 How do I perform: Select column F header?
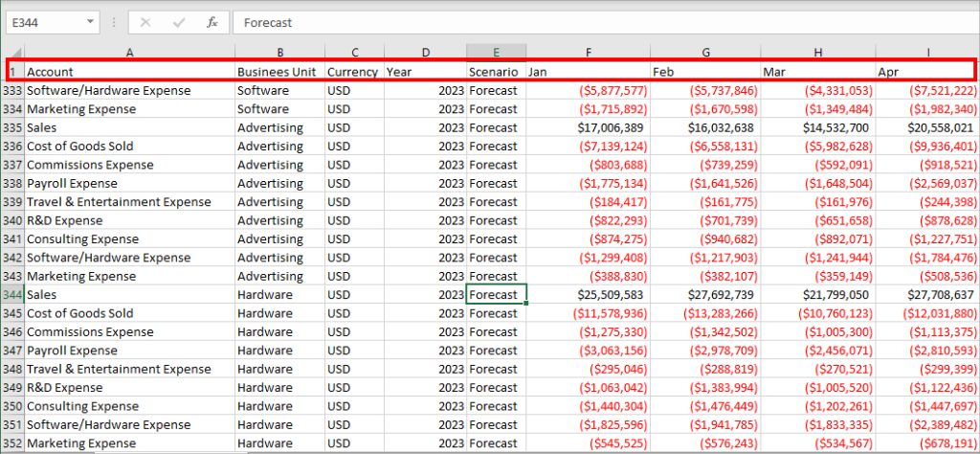(589, 52)
